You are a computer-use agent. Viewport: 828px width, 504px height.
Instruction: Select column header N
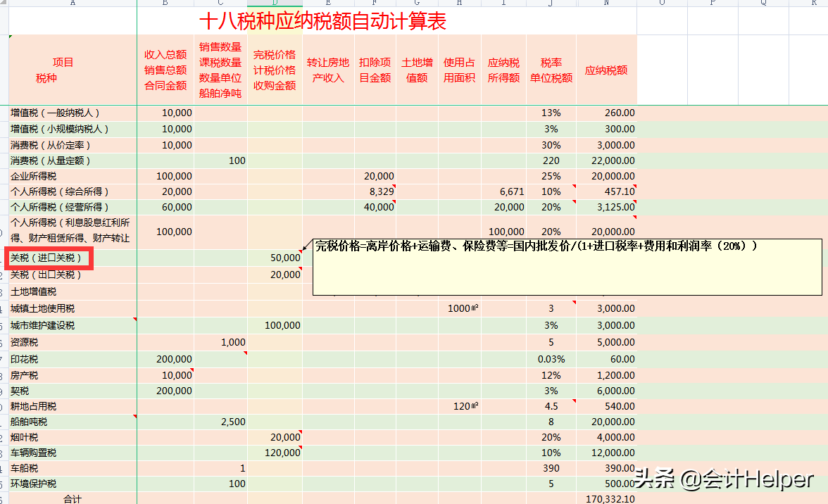(x=607, y=4)
